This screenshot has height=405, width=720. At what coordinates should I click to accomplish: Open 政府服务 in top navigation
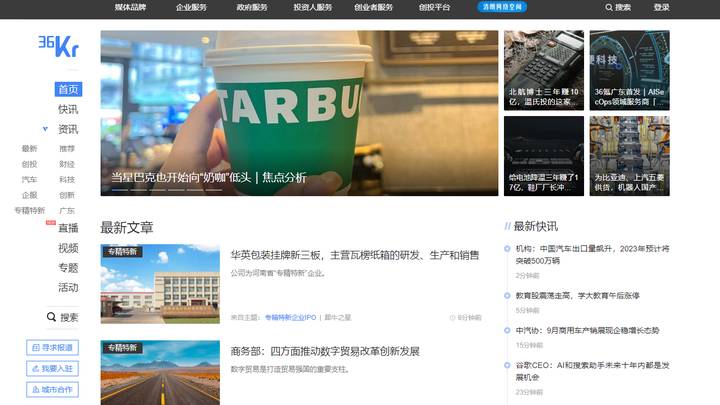(252, 7)
